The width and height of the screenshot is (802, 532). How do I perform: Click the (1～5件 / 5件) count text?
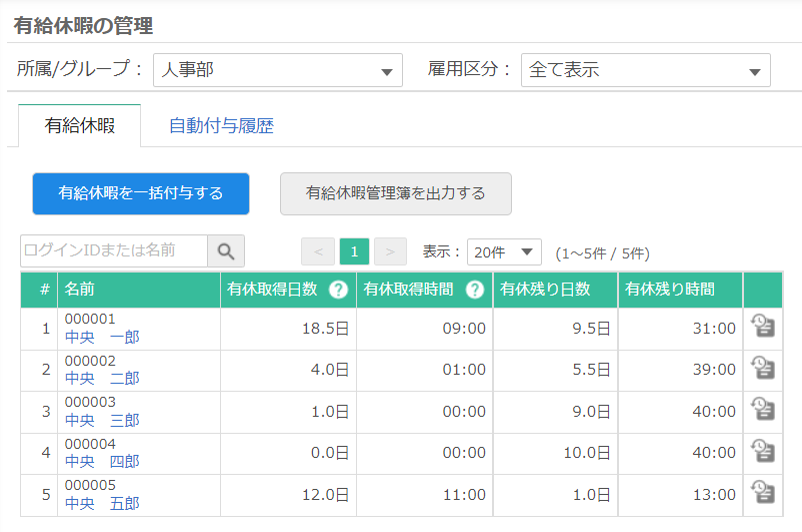point(603,253)
